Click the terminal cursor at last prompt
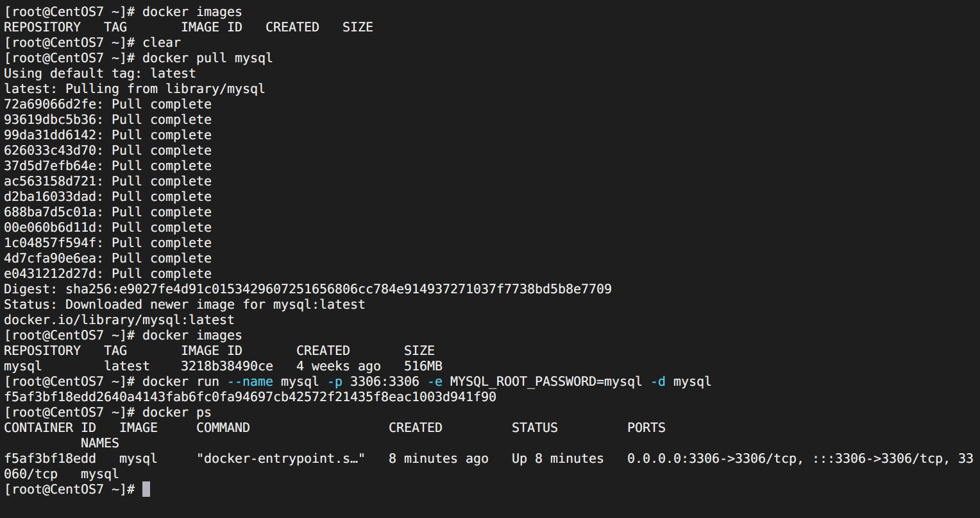 (x=146, y=489)
